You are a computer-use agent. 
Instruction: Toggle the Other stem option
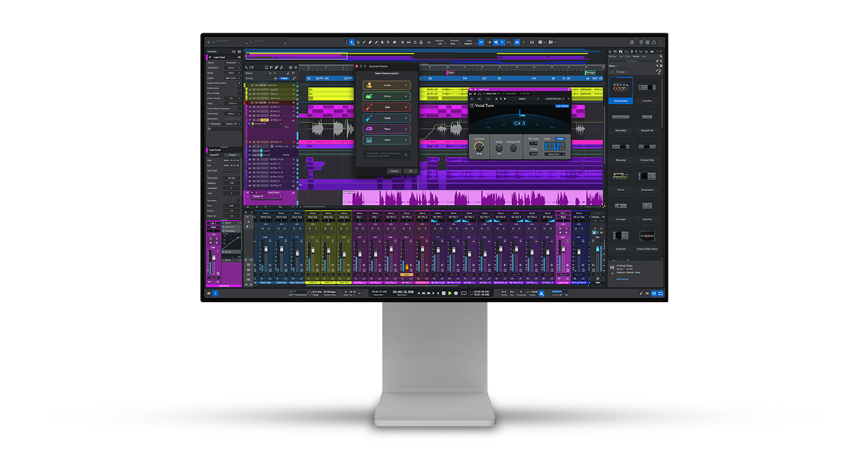(387, 140)
